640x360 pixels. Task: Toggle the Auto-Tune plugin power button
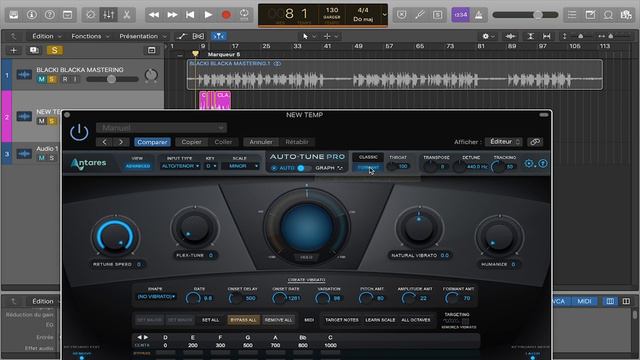[x=79, y=133]
